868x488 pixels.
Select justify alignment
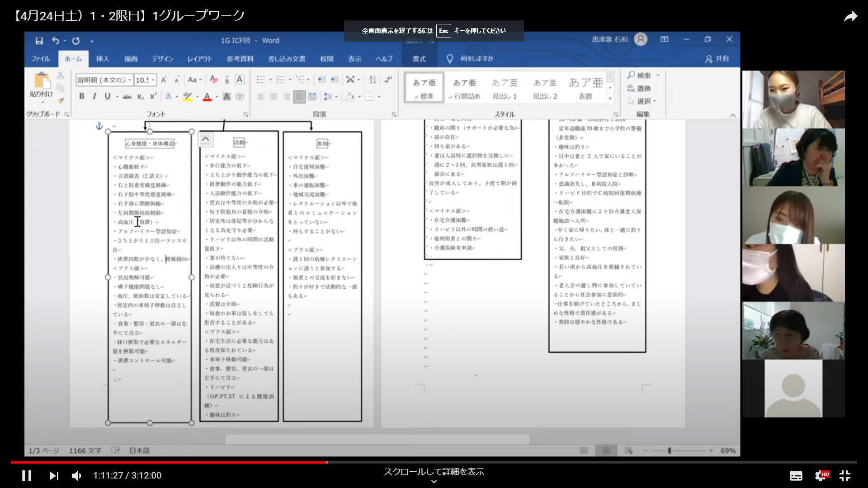tap(299, 97)
